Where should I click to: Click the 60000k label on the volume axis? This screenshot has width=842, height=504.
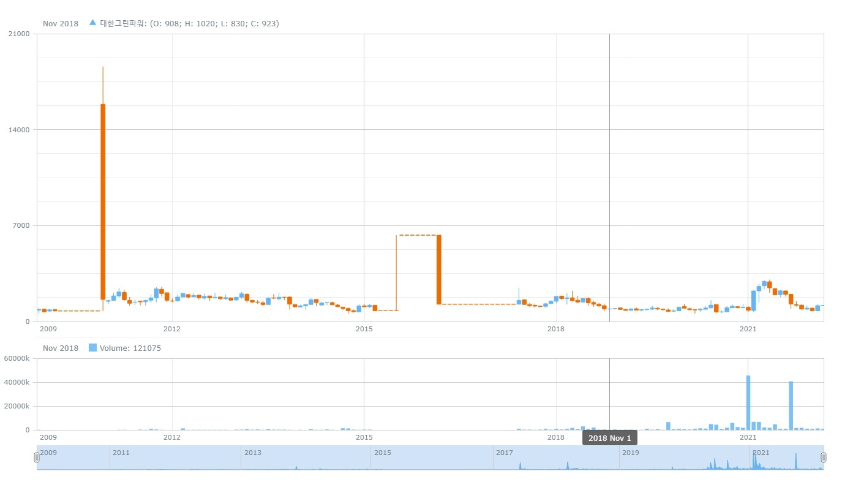click(17, 359)
